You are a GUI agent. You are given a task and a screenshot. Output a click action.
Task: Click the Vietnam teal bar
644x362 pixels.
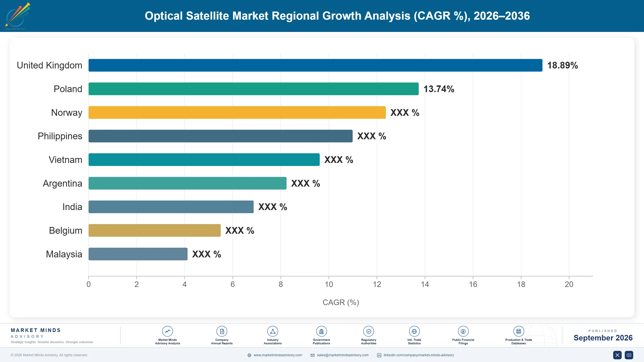pos(204,159)
